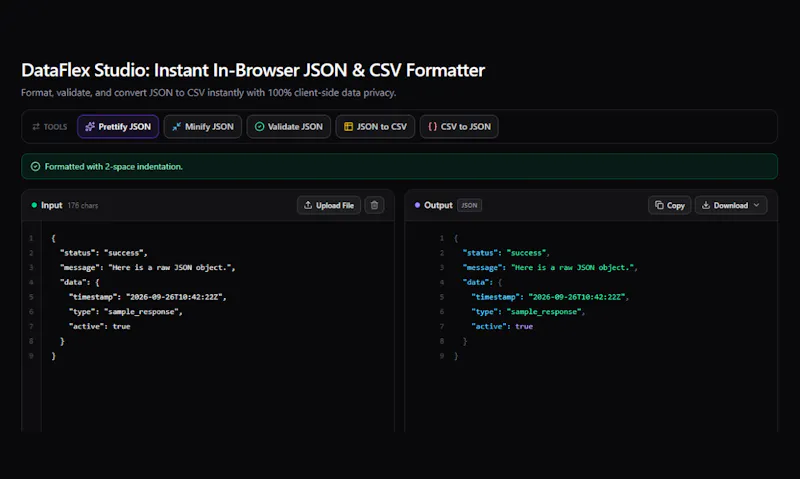Click the swap arrows icon beside TOOLS

click(36, 127)
